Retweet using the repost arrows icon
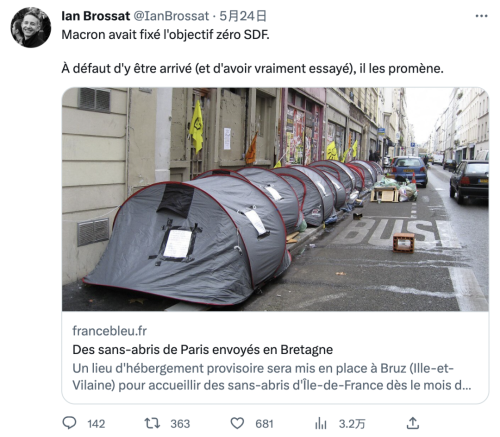The image size is (500, 437). click(152, 423)
